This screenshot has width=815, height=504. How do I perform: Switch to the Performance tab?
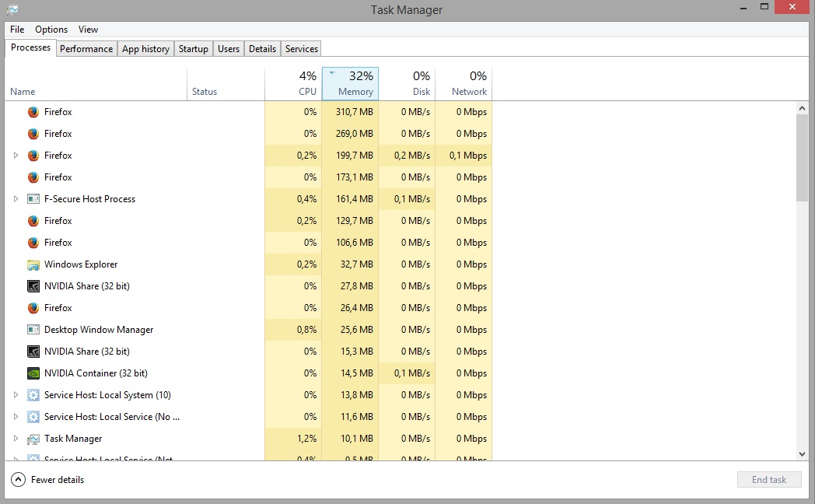86,49
